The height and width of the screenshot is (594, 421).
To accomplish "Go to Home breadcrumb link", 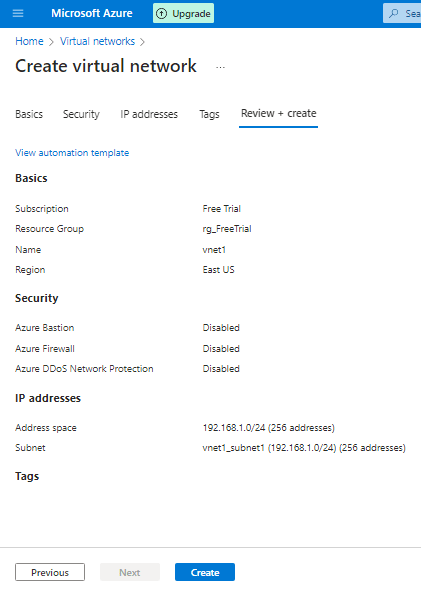I will [x=29, y=41].
